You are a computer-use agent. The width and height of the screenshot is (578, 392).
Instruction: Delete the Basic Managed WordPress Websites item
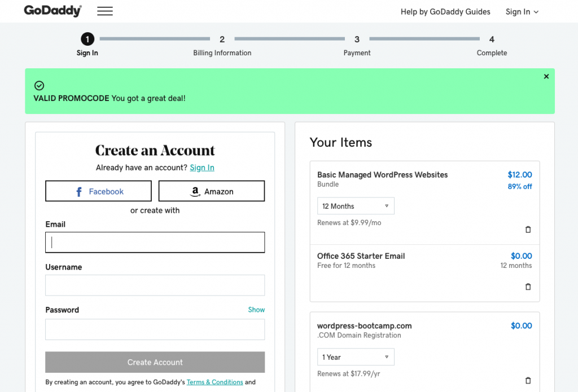pyautogui.click(x=528, y=230)
